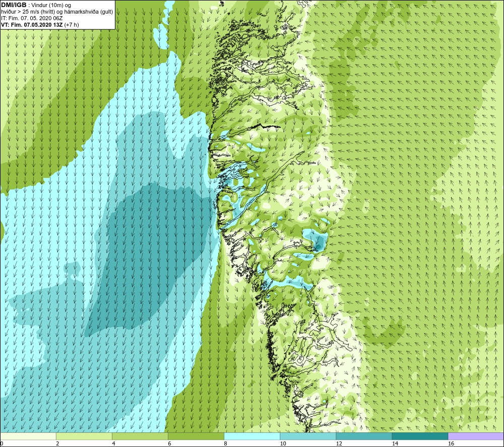
Task: Click the legend label '14'
Action: point(395,444)
